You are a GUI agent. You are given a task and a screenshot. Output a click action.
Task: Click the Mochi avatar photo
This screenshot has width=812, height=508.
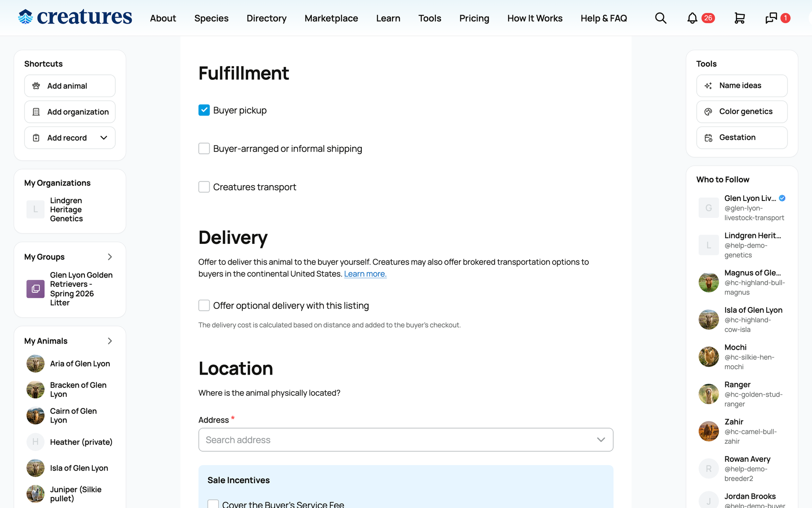(x=709, y=357)
